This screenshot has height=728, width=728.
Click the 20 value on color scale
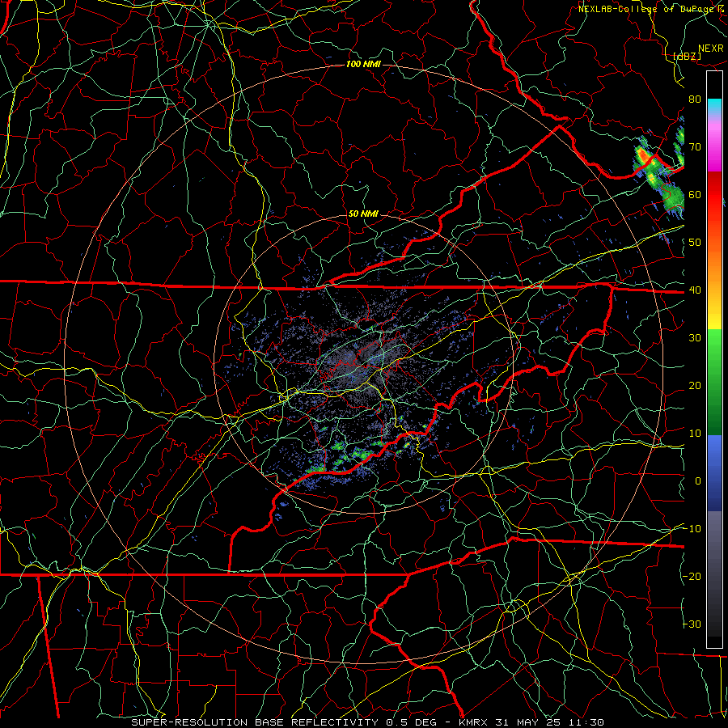pos(695,386)
